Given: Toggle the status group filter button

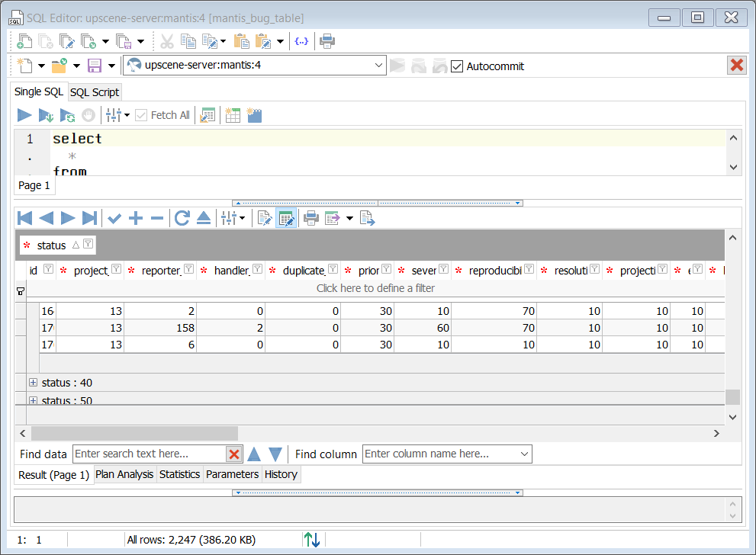Looking at the screenshot, I should pos(88,245).
